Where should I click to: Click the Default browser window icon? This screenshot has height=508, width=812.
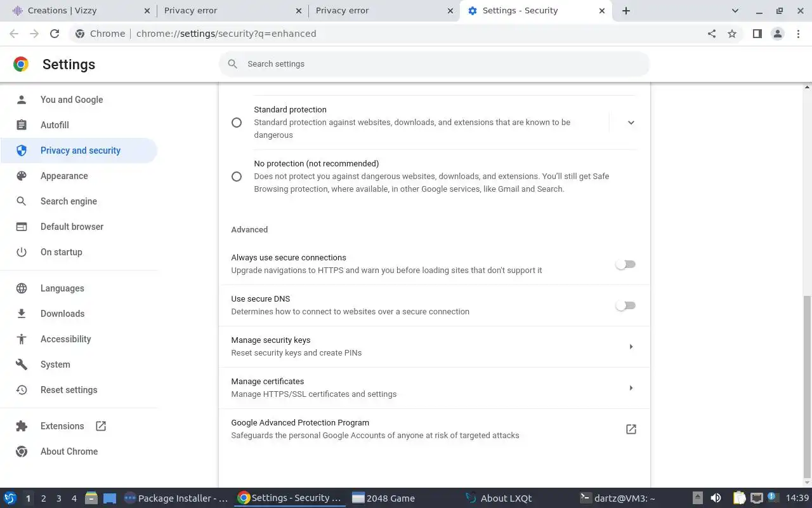click(x=22, y=227)
